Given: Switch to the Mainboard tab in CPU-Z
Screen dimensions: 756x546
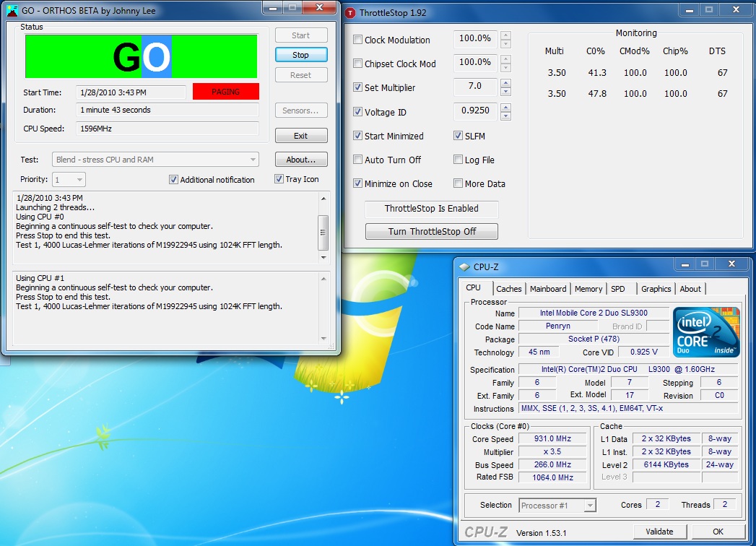Looking at the screenshot, I should pyautogui.click(x=548, y=289).
